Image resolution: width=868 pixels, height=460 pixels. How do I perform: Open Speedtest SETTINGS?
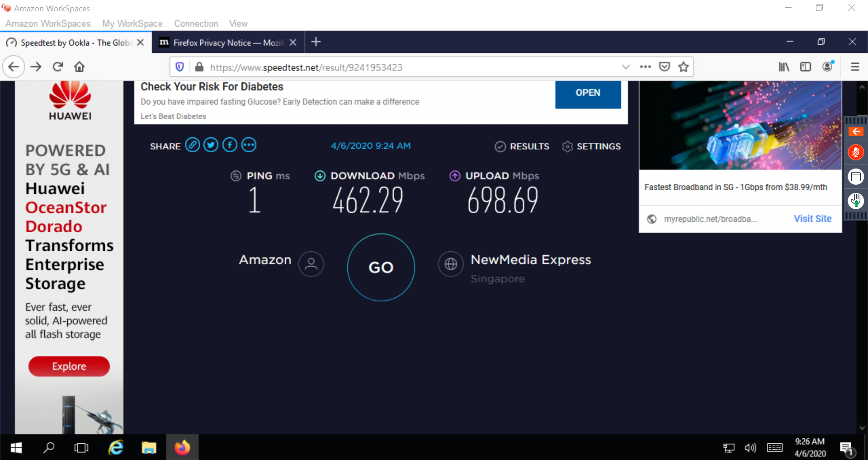[591, 146]
